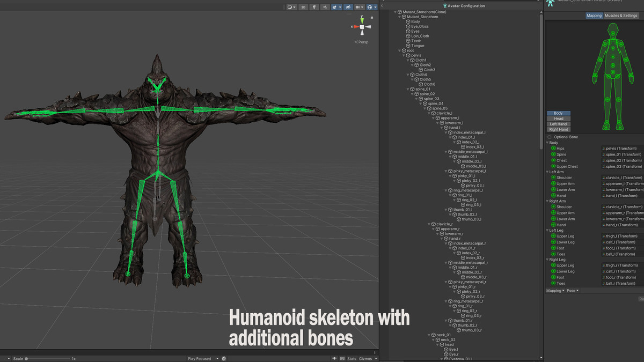Click Left Arm Shoulder bone status circle
Image resolution: width=644 pixels, height=362 pixels.
click(x=553, y=178)
